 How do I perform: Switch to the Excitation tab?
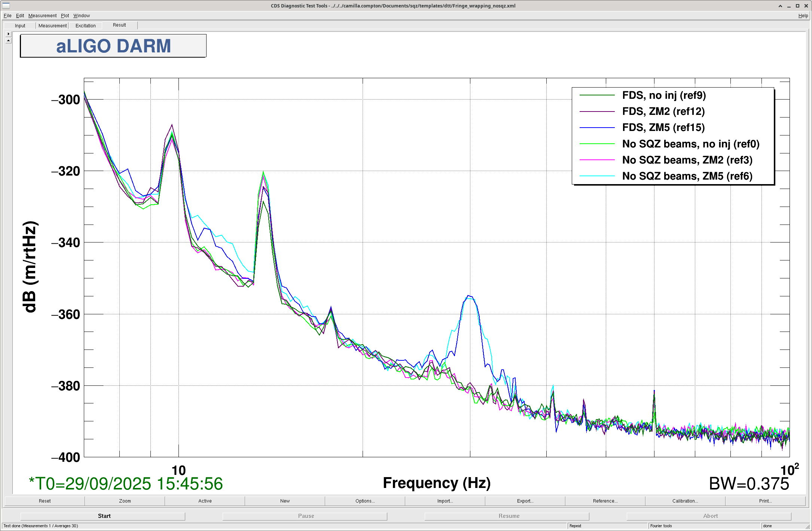(85, 25)
